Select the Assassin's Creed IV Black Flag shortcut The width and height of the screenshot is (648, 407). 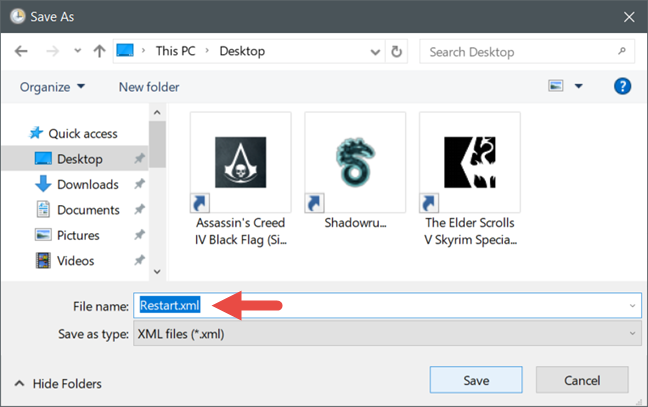241,180
